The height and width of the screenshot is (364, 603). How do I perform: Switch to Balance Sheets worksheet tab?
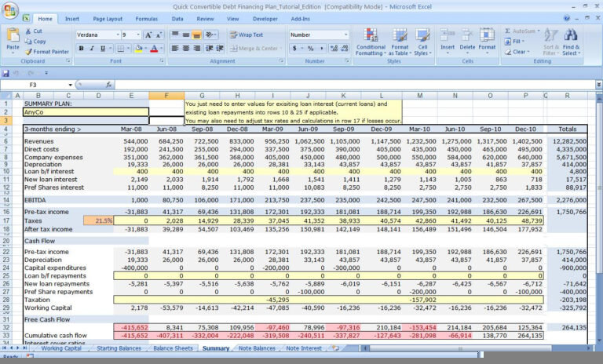173,348
